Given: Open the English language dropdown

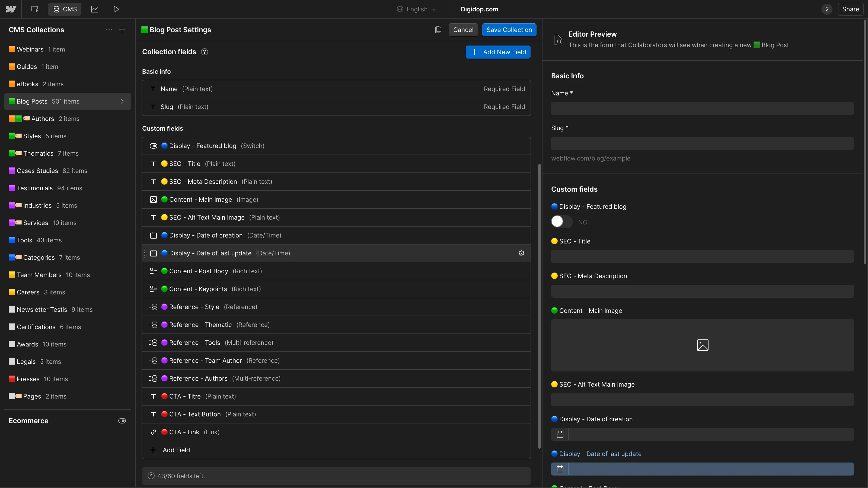Looking at the screenshot, I should [x=416, y=9].
